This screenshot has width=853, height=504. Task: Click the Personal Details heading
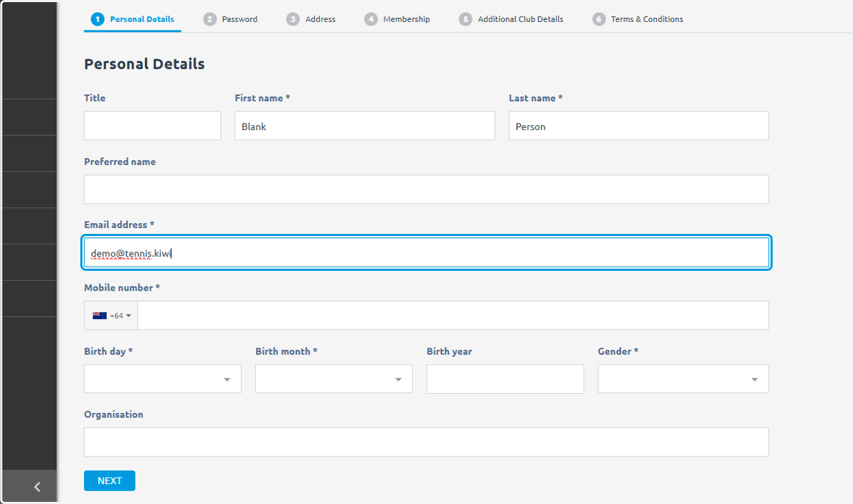144,64
